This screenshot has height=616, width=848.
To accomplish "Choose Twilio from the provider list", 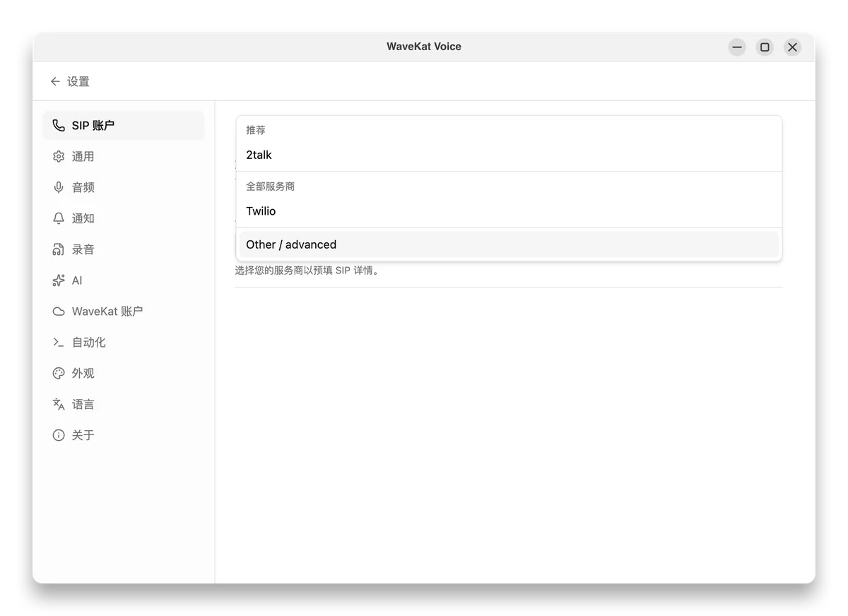I will click(509, 211).
